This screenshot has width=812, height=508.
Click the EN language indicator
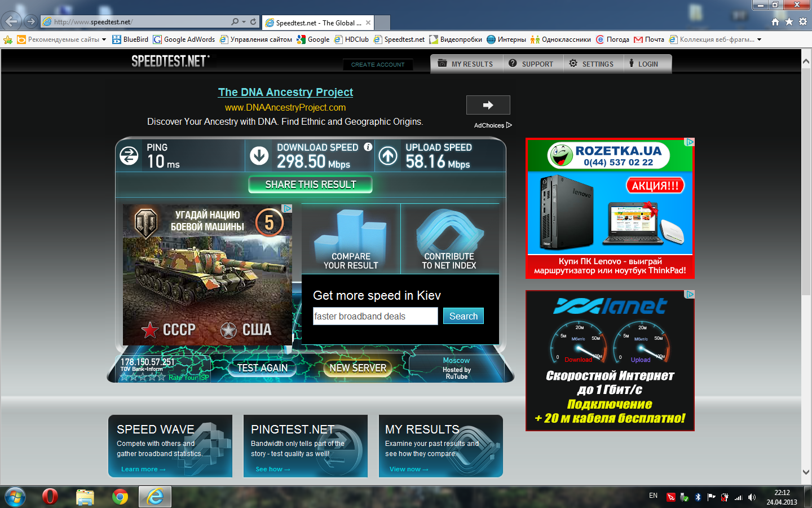(x=653, y=496)
